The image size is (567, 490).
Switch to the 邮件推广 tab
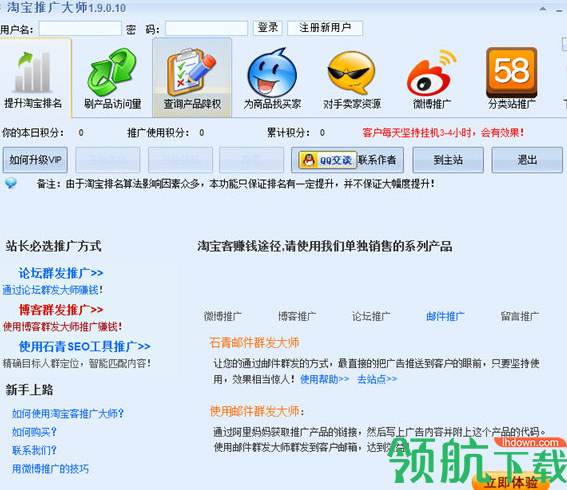(445, 316)
